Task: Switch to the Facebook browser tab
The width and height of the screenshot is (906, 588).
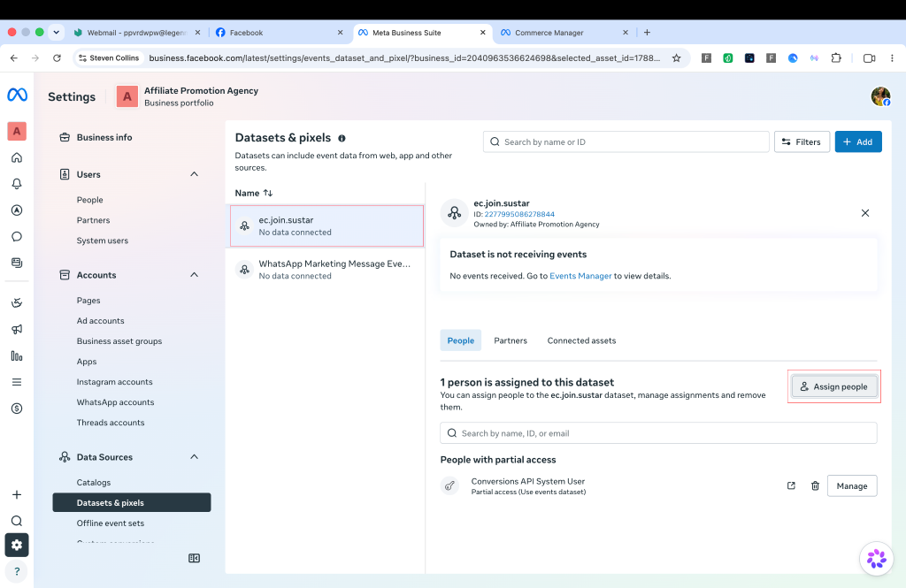Action: tap(280, 33)
